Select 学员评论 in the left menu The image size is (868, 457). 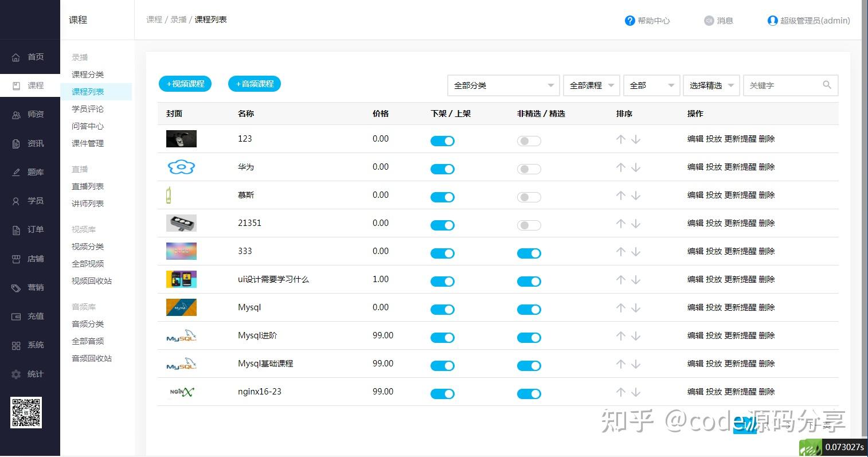click(87, 109)
